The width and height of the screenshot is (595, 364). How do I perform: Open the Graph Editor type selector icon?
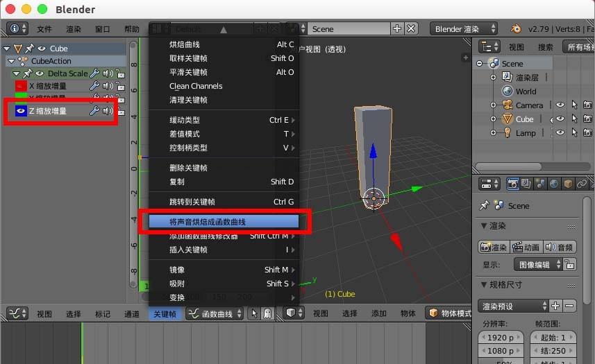[x=18, y=313]
